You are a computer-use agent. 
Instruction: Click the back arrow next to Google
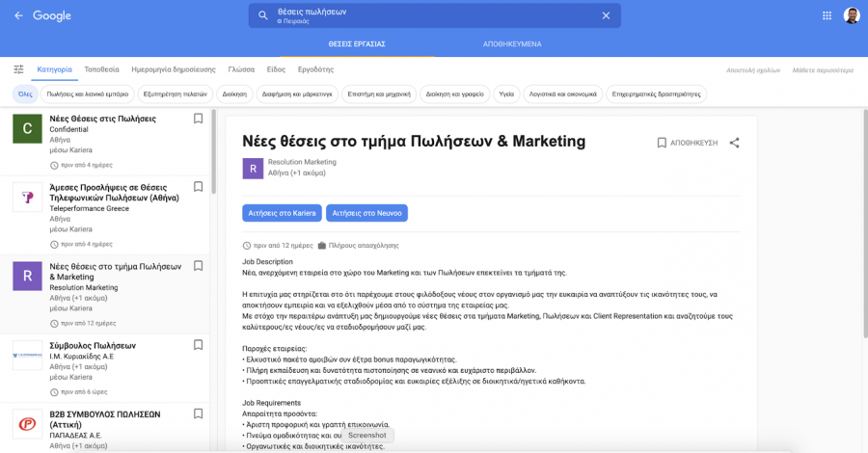point(18,15)
